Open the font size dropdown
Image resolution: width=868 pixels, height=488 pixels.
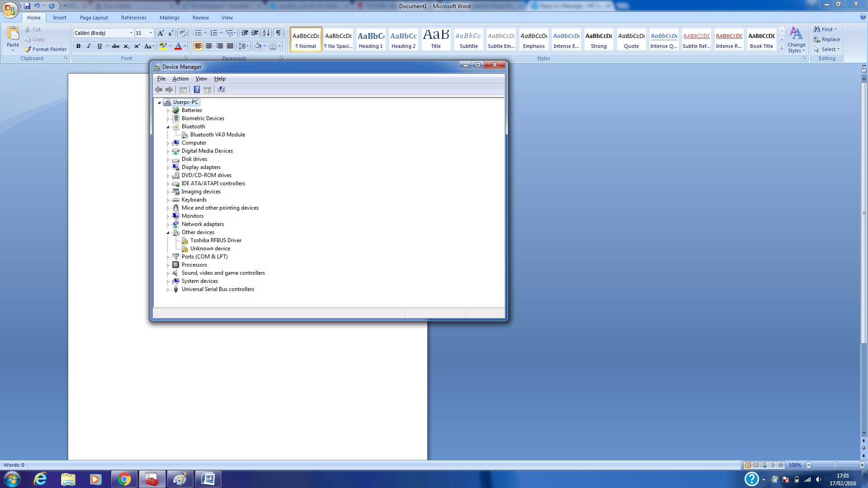(151, 33)
